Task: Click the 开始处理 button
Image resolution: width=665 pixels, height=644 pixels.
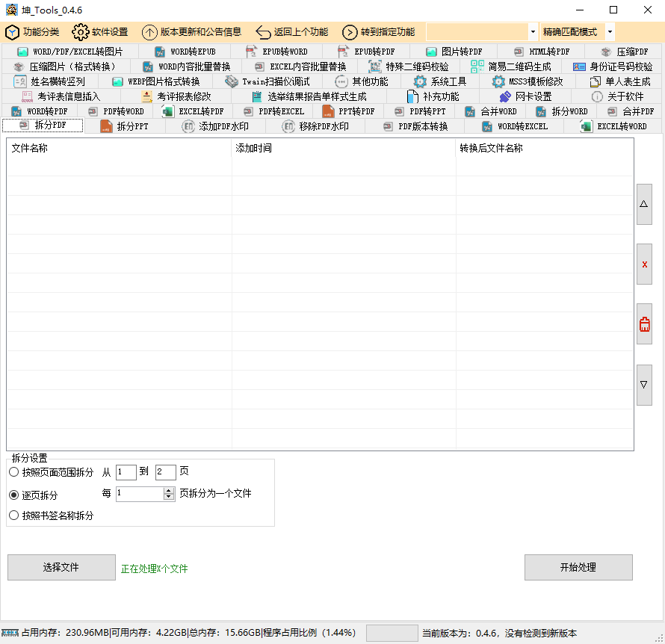Action: 578,567
